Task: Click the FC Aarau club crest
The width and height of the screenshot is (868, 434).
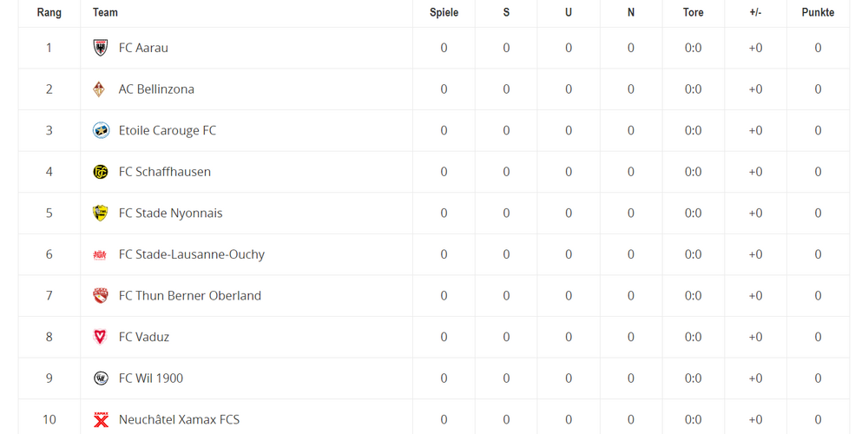Action: click(100, 48)
